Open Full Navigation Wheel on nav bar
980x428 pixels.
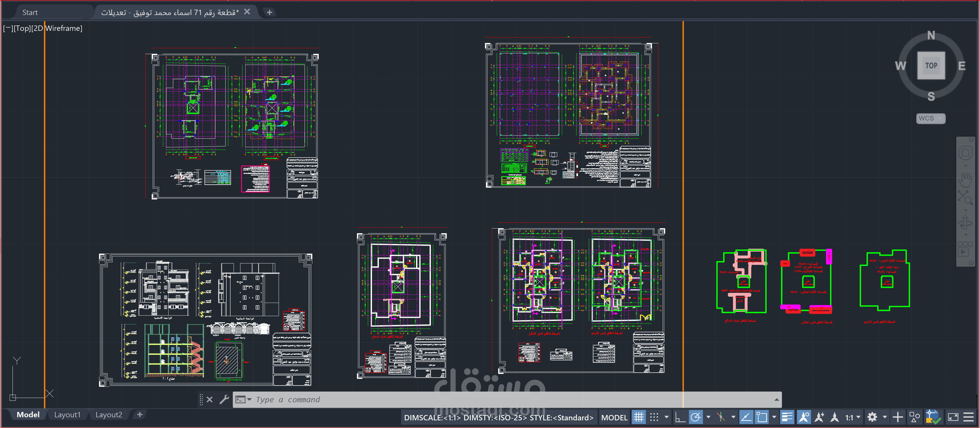point(965,153)
